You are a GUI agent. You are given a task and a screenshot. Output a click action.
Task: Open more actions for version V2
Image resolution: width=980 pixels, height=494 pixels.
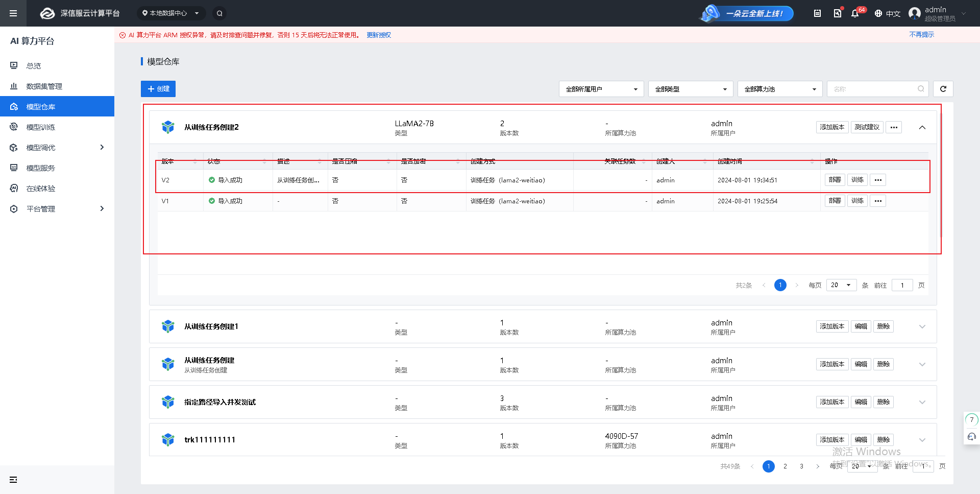click(x=878, y=180)
